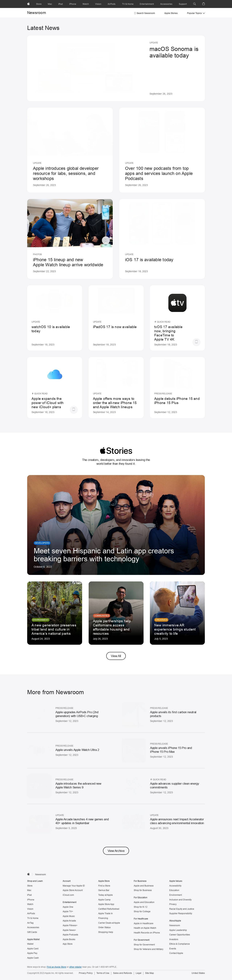
Task: Open the search magnifier icon in nav bar
Action: 194,4
